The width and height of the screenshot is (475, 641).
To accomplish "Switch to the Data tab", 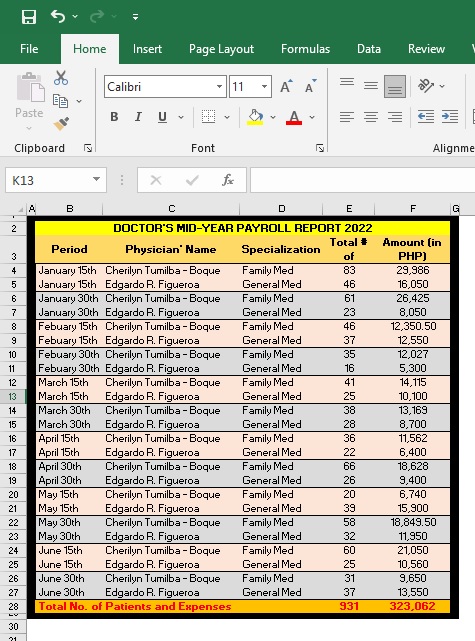I will [369, 49].
